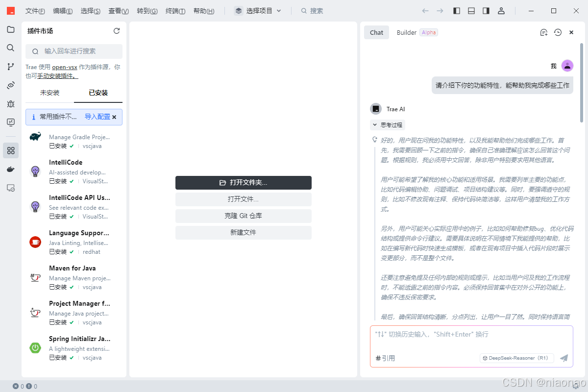Click the Trae logo at top left

11,11
